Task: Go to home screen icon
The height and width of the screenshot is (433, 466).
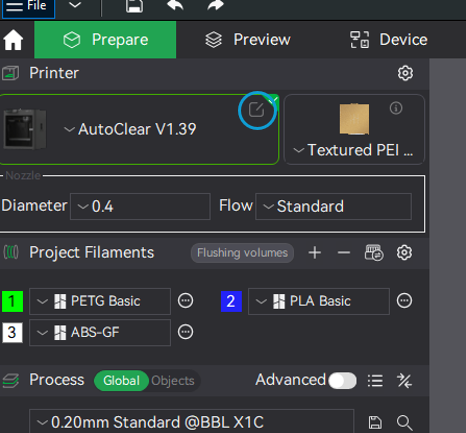Action: (x=13, y=40)
